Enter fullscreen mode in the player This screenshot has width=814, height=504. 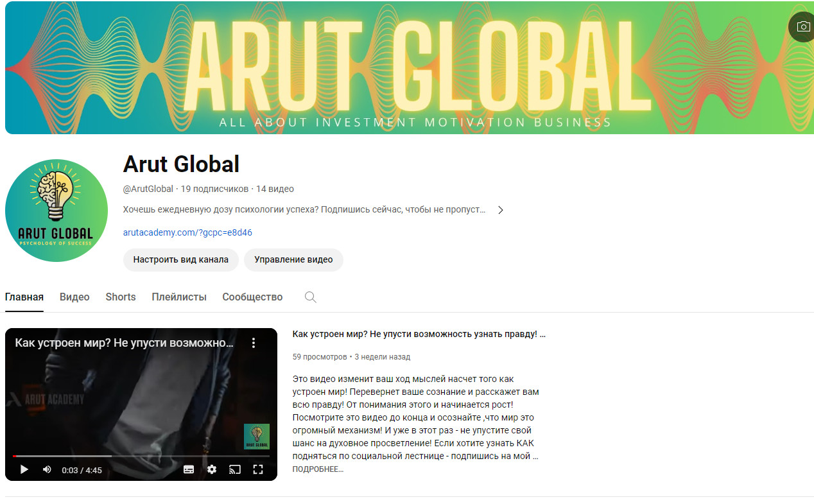pos(258,470)
